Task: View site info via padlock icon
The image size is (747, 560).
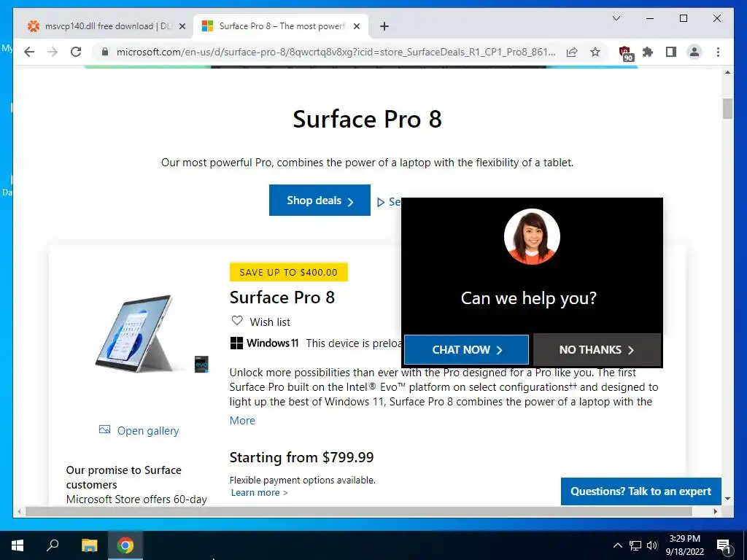Action: point(105,52)
